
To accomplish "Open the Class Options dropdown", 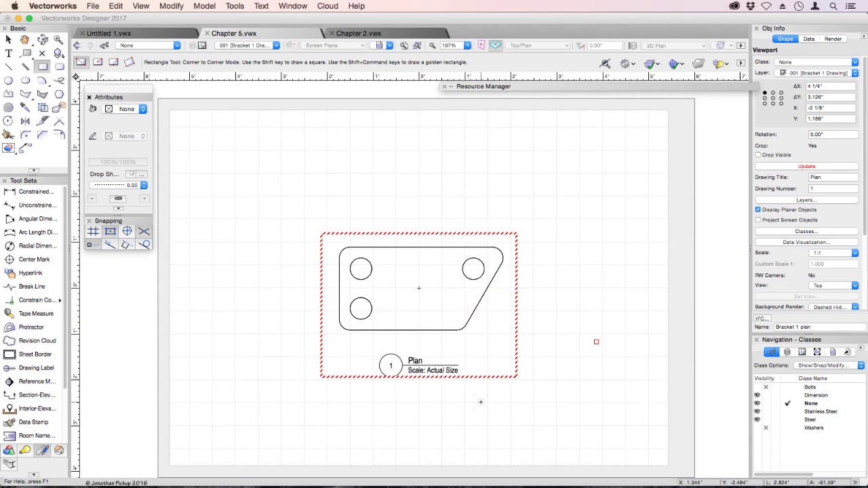I will click(828, 365).
